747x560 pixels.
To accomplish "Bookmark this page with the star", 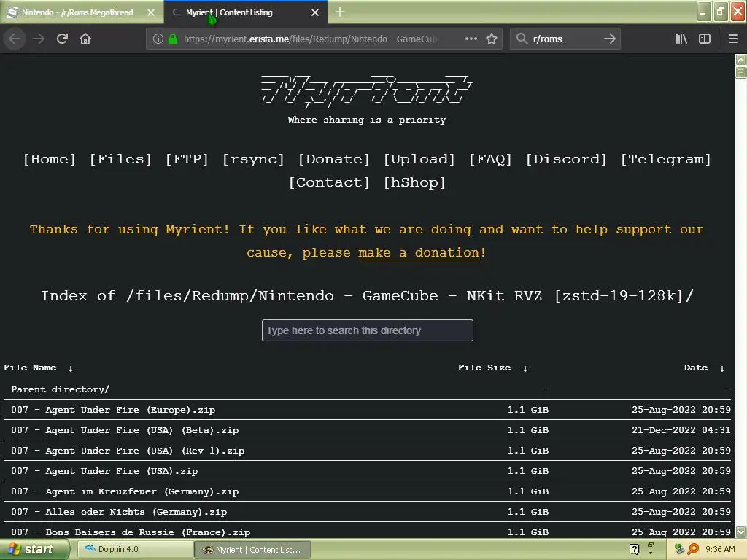I will pyautogui.click(x=492, y=39).
